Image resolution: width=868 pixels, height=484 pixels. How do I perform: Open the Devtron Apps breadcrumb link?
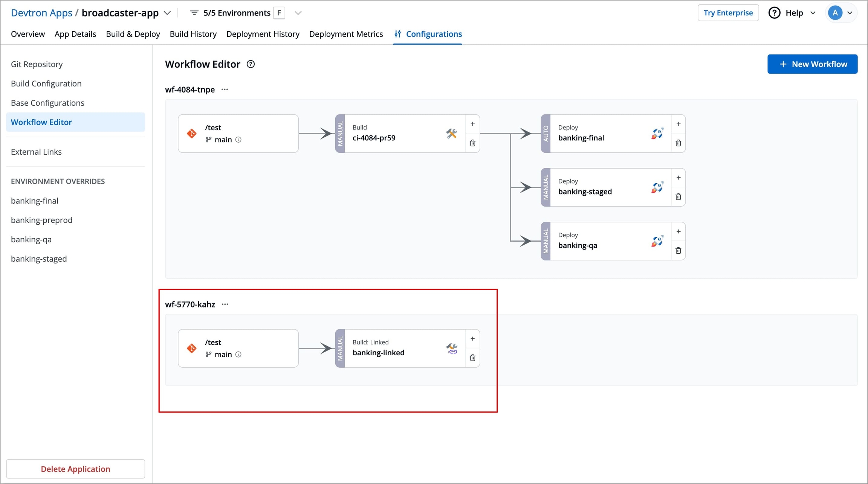(x=41, y=13)
